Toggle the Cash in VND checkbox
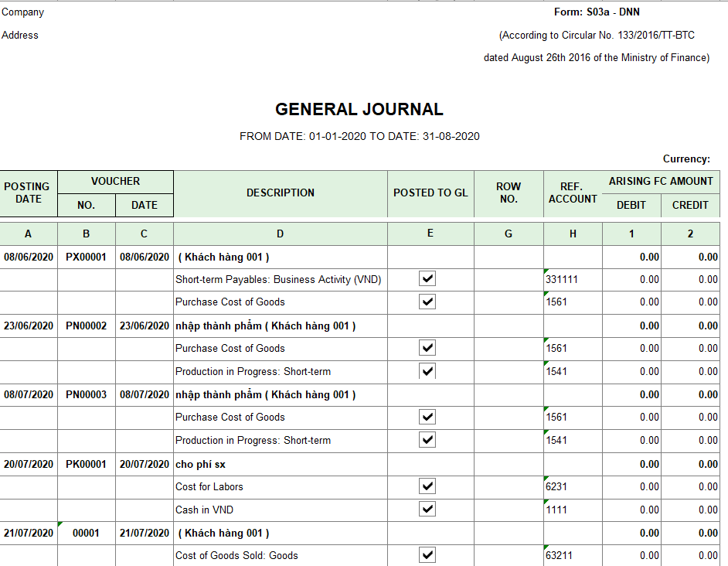728x566 pixels. 427,510
